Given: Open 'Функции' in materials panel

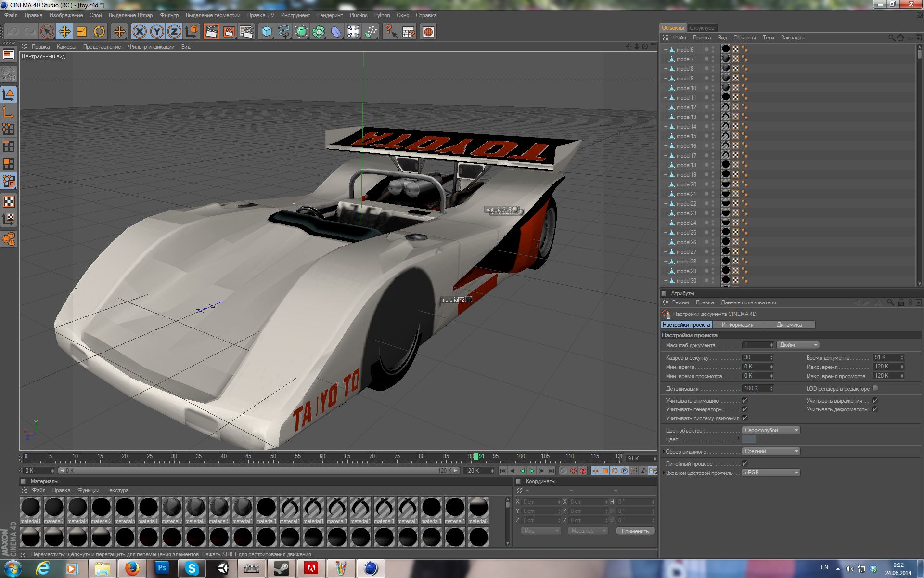Looking at the screenshot, I should pyautogui.click(x=89, y=490).
